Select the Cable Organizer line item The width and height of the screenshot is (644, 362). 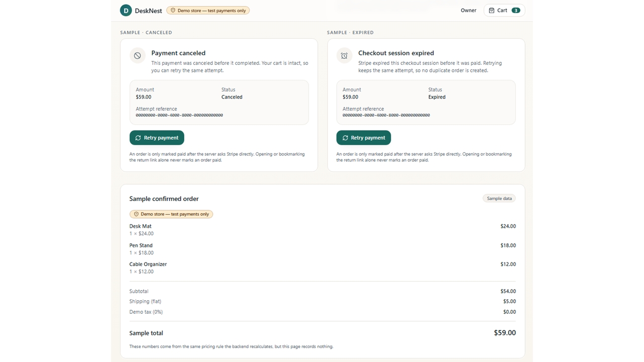[323, 267]
